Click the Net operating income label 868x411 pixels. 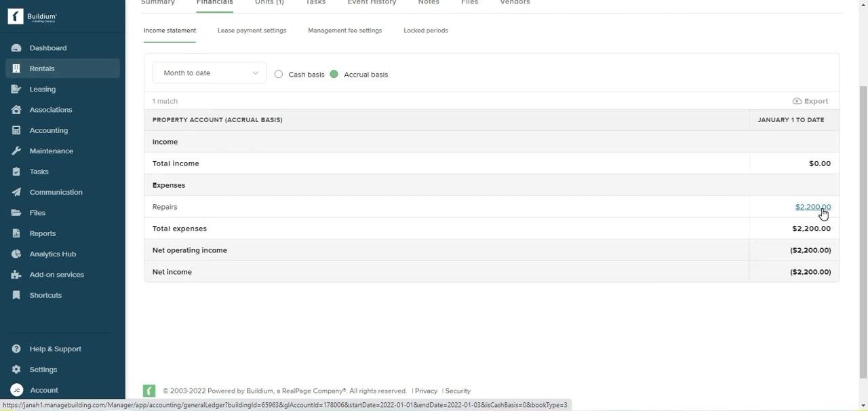click(190, 250)
